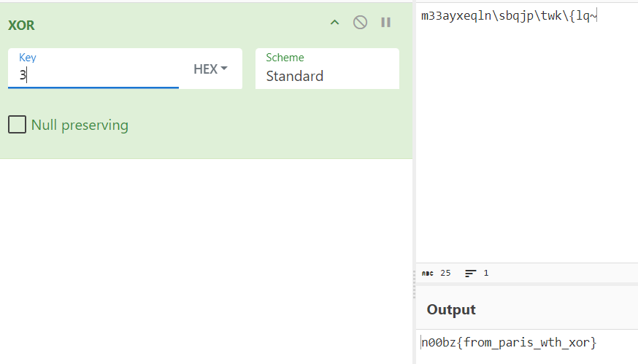Select the XOR operation title
This screenshot has height=364, width=638.
(x=21, y=26)
